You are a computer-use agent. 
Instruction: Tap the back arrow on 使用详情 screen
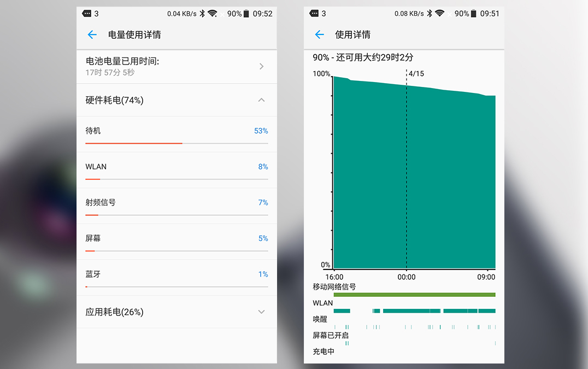click(319, 34)
